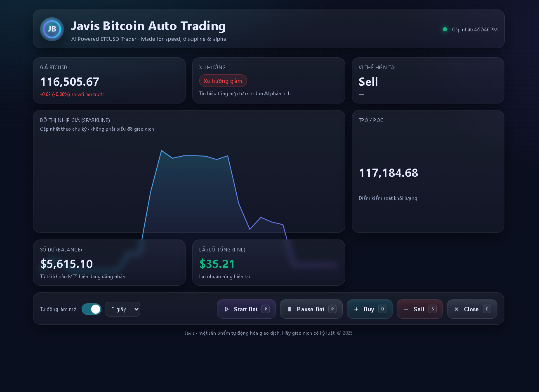
Task: Click the JB circular logo icon
Action: click(52, 29)
